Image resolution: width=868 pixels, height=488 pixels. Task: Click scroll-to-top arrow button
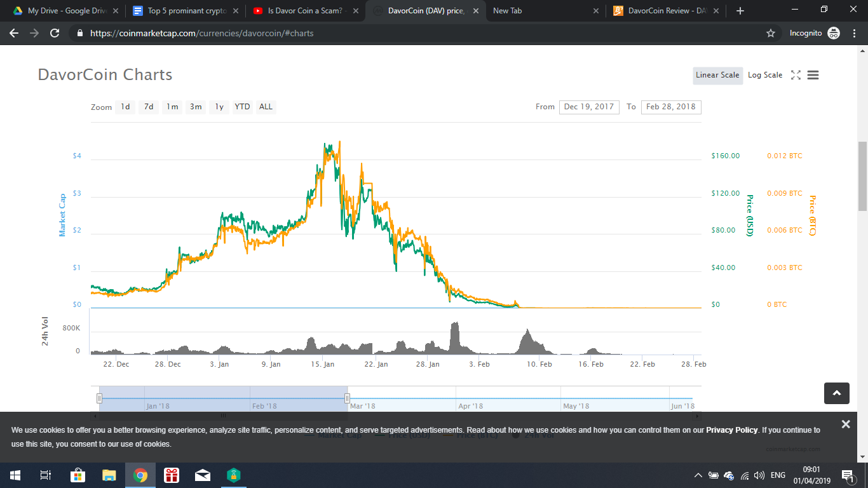[x=836, y=393]
